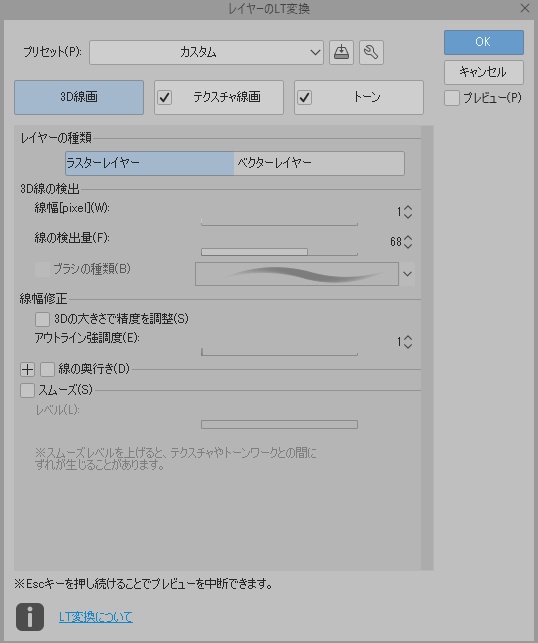Viewport: 538px width, 643px height.
Task: Uncheck the テクスチャ線画 checkbox
Action: coord(165,98)
